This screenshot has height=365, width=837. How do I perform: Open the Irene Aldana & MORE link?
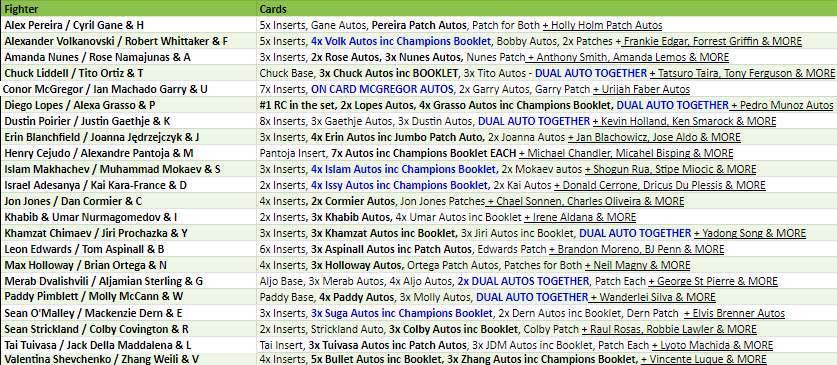coord(580,217)
